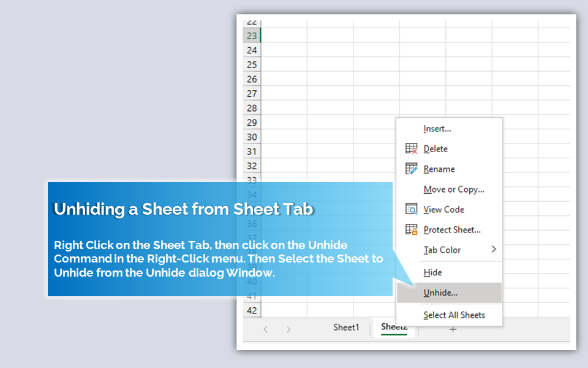Click the Protect Sheet lock icon
Viewport: 588px width, 368px height.
411,229
